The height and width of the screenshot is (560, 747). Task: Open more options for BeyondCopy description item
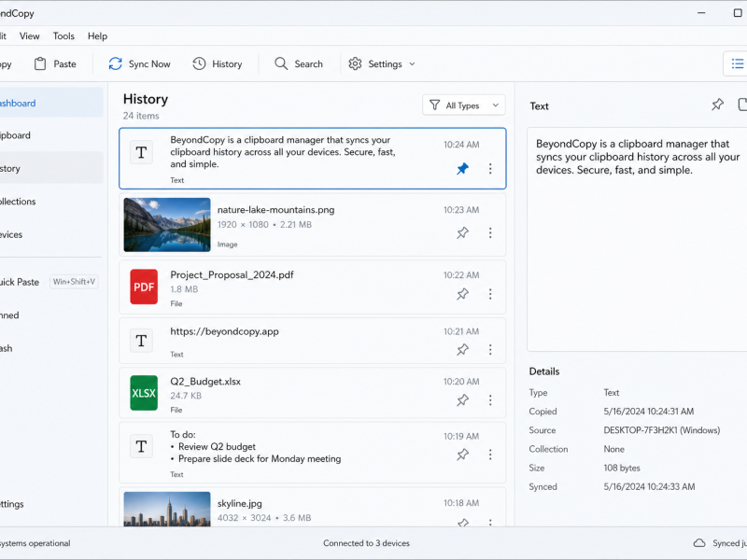coord(490,169)
